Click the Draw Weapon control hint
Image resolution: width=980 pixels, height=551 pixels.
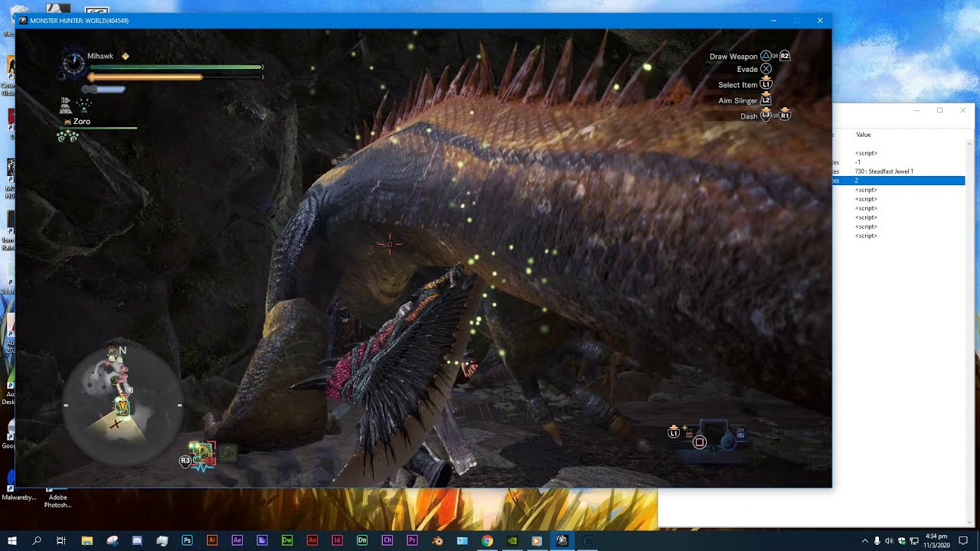(x=749, y=57)
